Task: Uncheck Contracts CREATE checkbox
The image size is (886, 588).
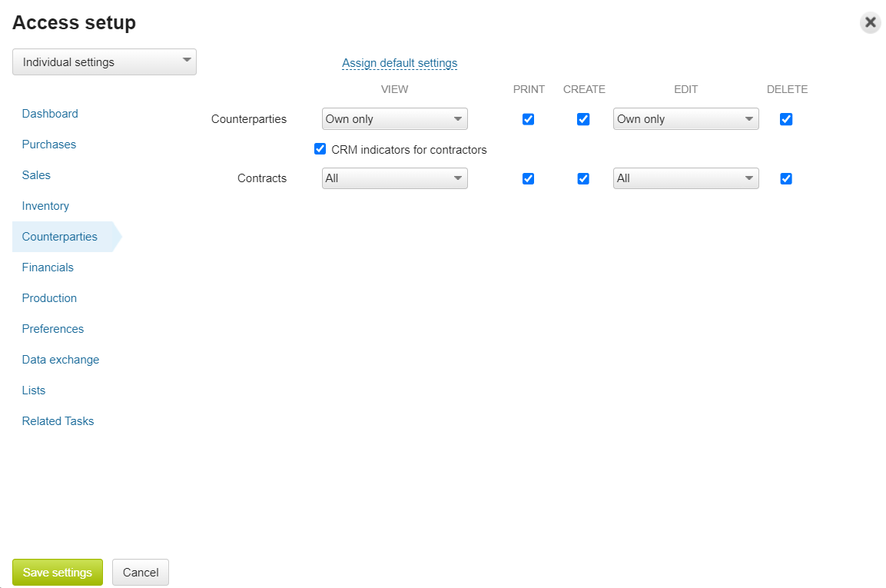Action: tap(583, 178)
